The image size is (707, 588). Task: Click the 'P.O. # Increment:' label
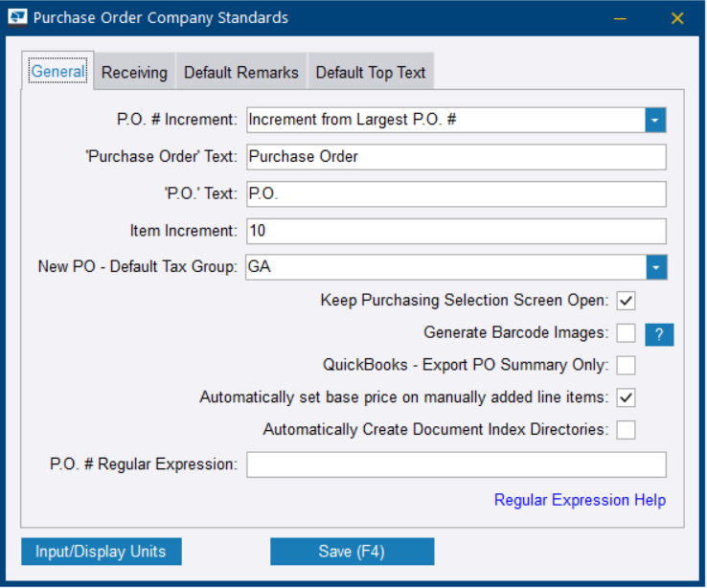[x=176, y=120]
